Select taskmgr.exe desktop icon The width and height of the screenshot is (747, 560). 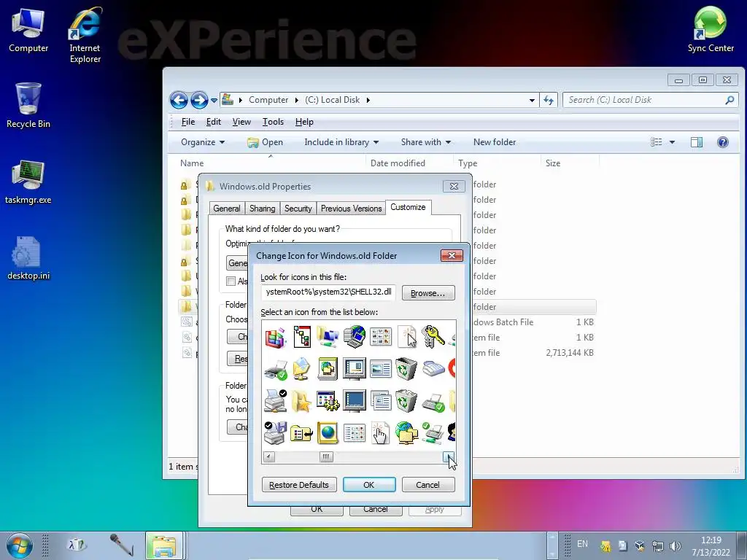point(28,183)
